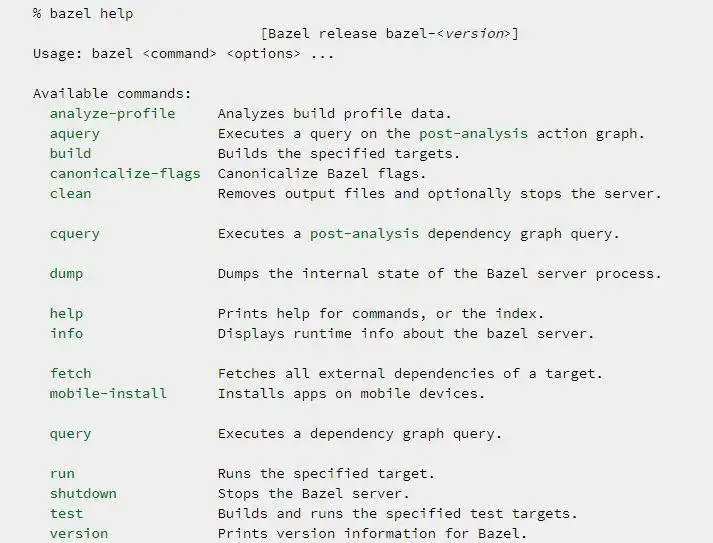Image resolution: width=713 pixels, height=543 pixels.
Task: Click the clean command link
Action: pyautogui.click(x=70, y=193)
